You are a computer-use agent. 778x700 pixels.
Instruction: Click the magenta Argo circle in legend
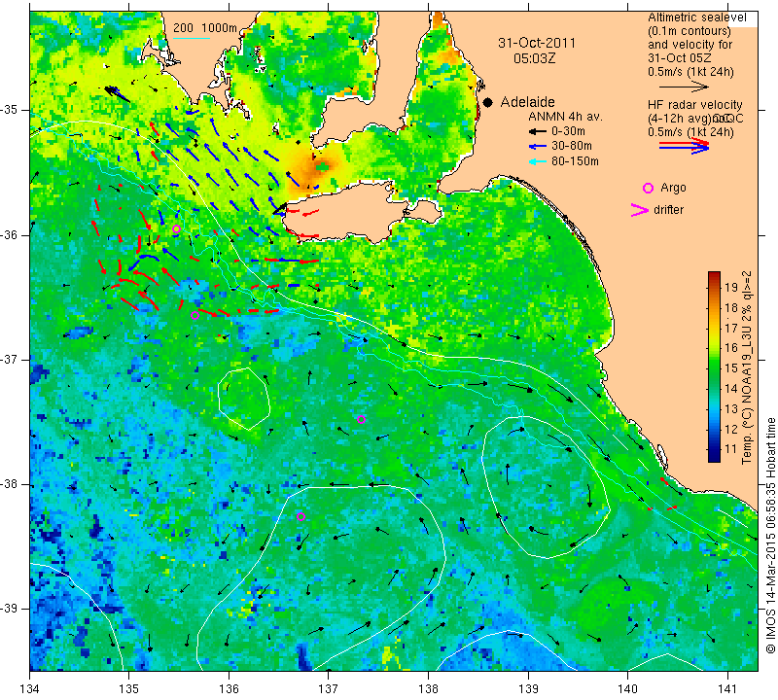(648, 188)
